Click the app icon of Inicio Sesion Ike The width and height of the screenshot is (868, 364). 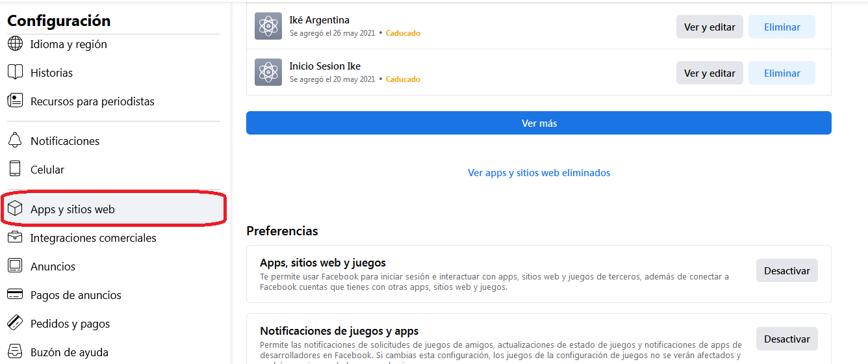(x=268, y=72)
